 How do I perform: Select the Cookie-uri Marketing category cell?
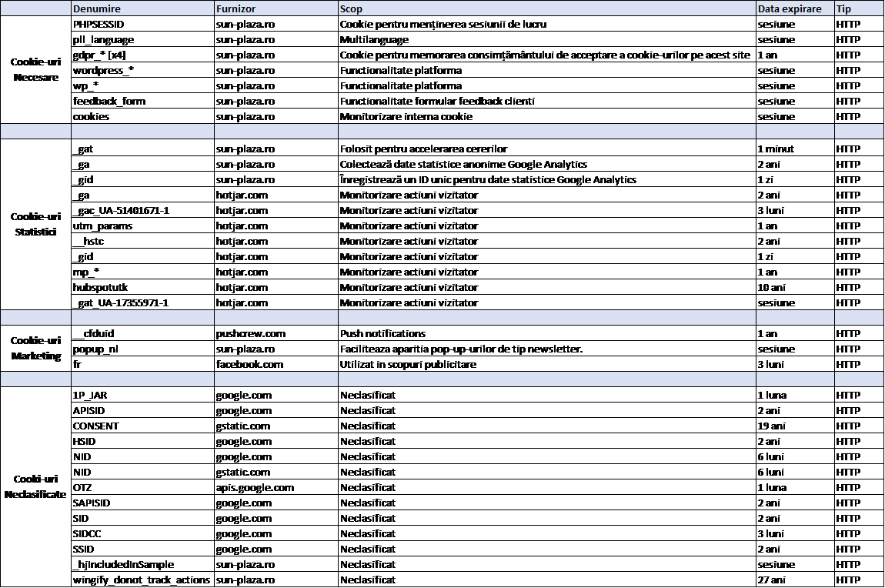coord(35,348)
